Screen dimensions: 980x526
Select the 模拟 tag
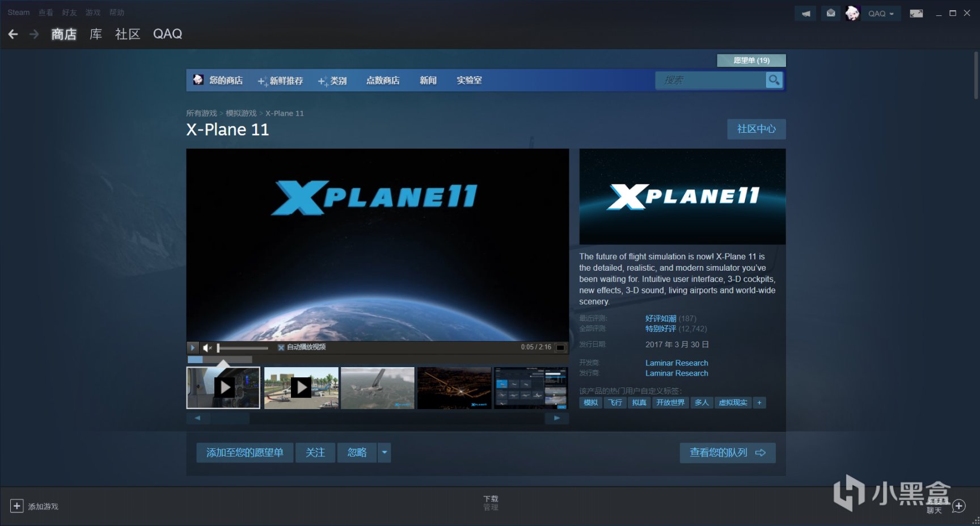pyautogui.click(x=590, y=403)
